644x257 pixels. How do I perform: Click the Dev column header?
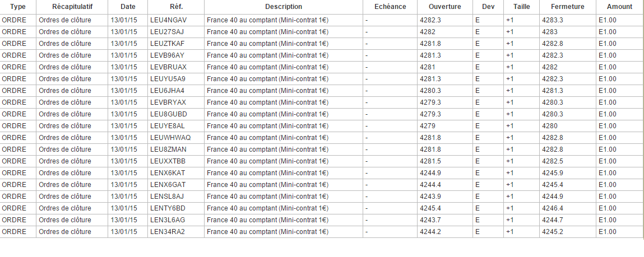(x=488, y=7)
